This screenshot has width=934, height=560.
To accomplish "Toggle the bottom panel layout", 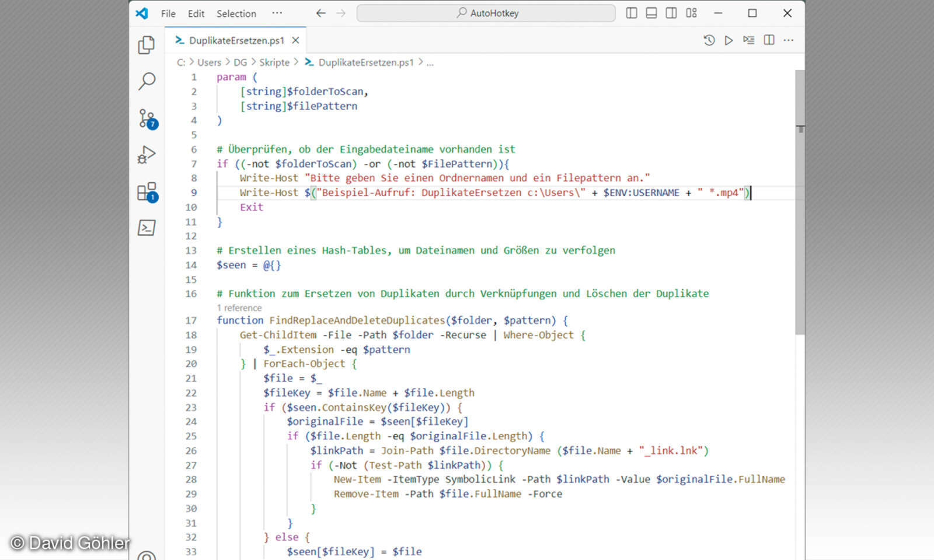I will pyautogui.click(x=651, y=13).
